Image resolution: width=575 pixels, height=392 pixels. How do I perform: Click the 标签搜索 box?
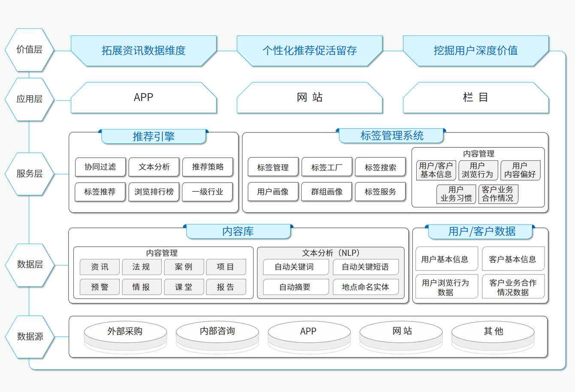click(x=380, y=167)
